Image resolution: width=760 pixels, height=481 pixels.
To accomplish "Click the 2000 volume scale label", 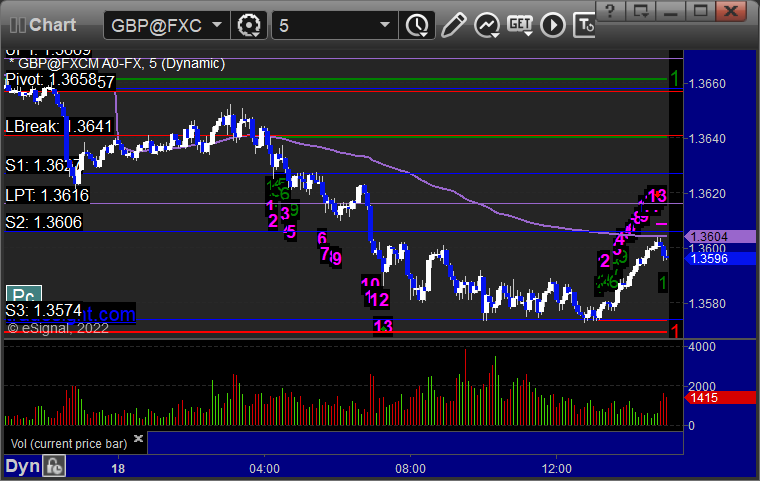I will pyautogui.click(x=702, y=386).
